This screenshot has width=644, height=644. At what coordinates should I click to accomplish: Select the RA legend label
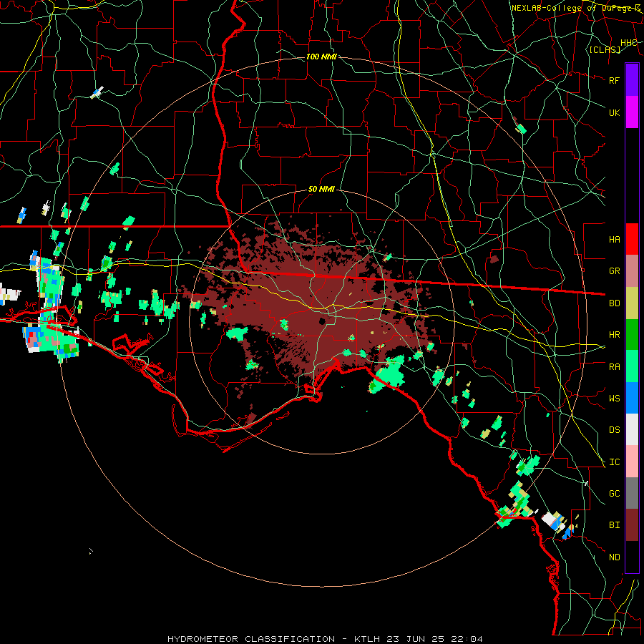tap(615, 366)
